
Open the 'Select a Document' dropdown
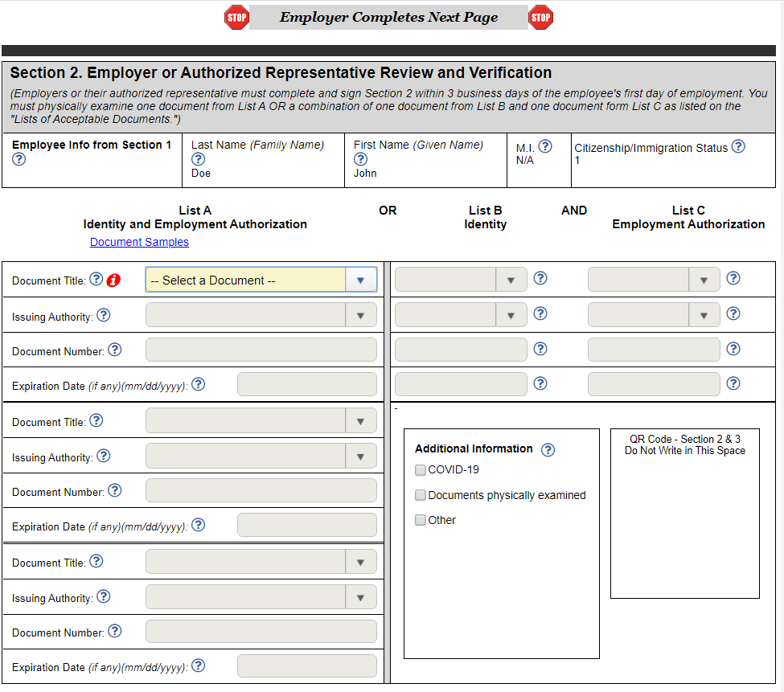[261, 280]
